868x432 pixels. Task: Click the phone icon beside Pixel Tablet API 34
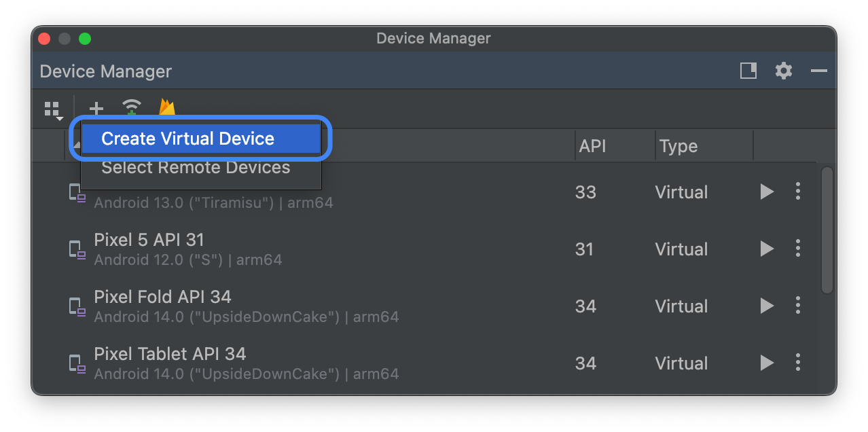click(76, 363)
